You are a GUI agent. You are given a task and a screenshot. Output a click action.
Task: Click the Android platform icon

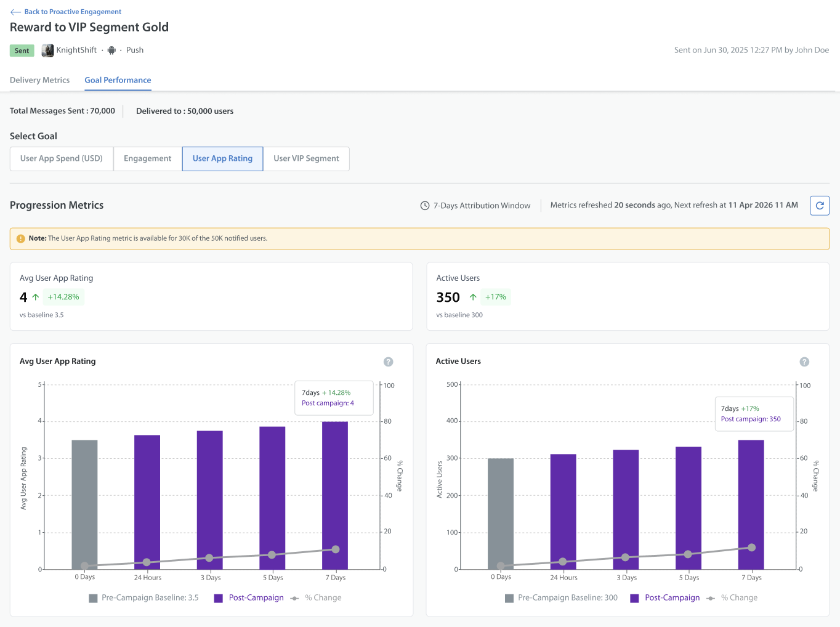111,51
